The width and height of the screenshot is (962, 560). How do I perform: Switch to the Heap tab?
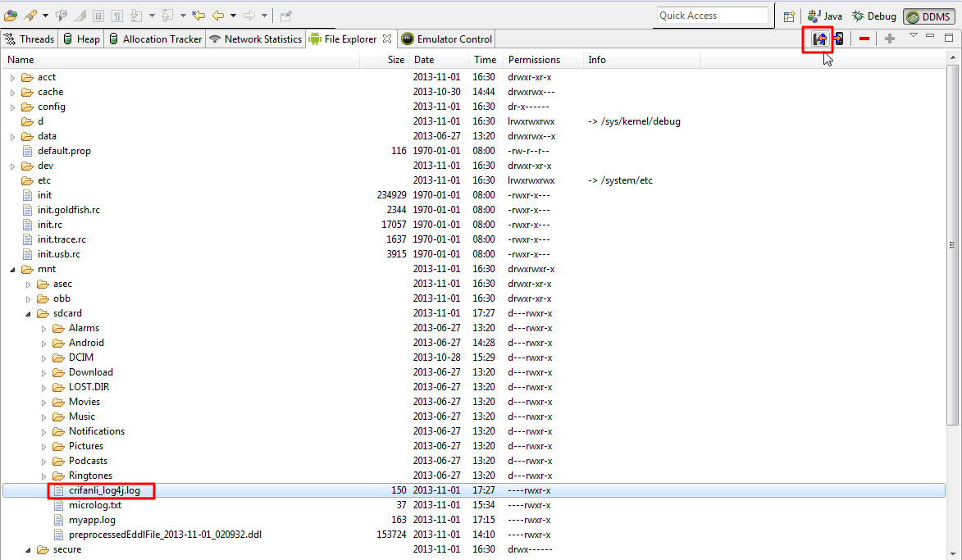coord(81,39)
